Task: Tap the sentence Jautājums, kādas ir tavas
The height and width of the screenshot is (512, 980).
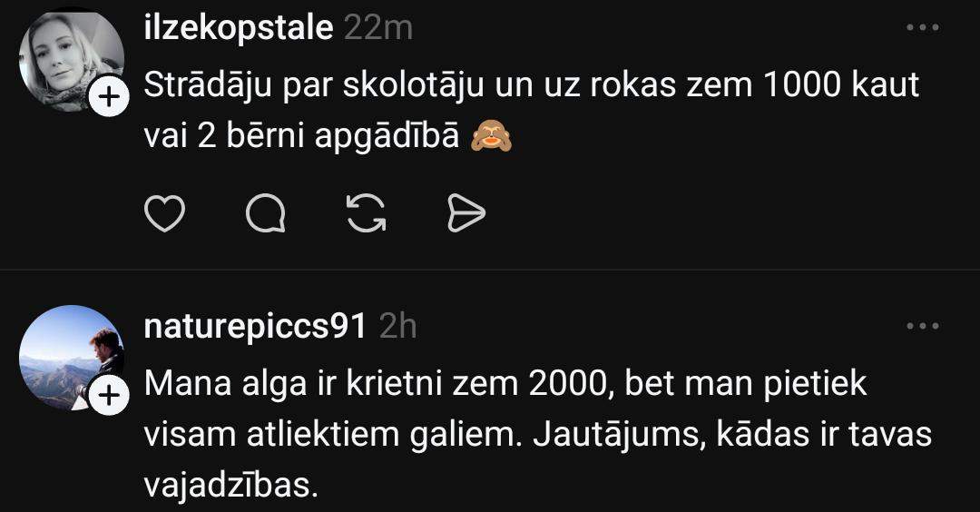Action: 732,434
